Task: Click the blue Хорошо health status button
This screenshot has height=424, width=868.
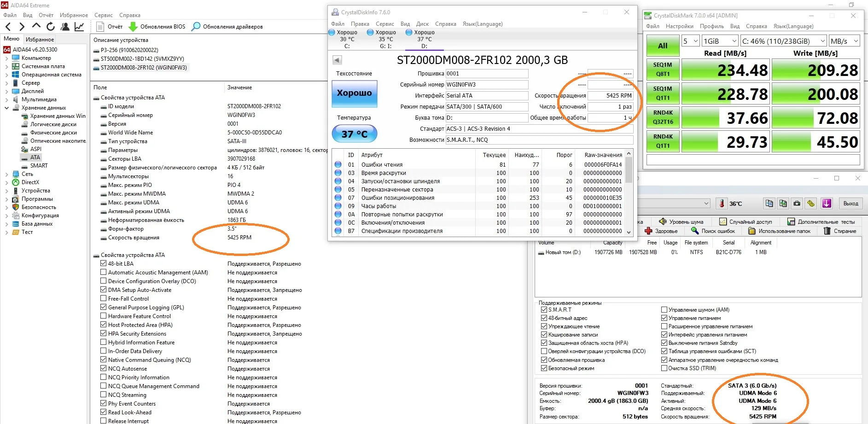Action: (x=355, y=93)
